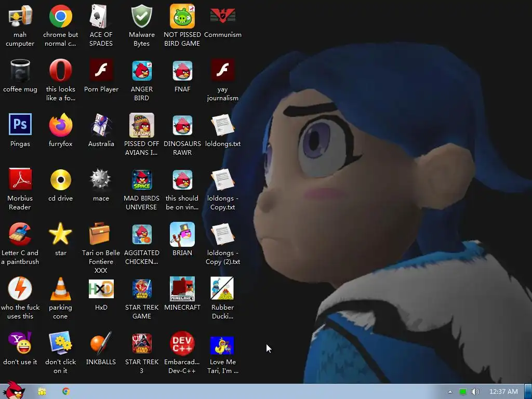This screenshot has width=532, height=399.
Task: Select 'Love Me Tari, I'm ...' duck icon
Action: (x=222, y=345)
